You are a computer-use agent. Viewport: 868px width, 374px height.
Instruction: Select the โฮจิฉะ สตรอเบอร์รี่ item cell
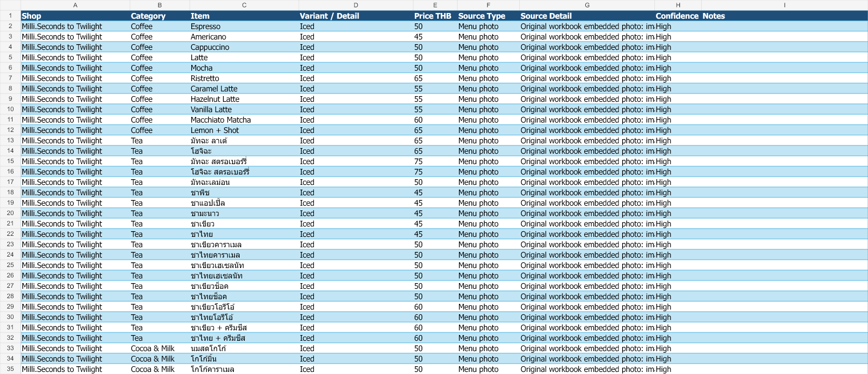pyautogui.click(x=244, y=172)
